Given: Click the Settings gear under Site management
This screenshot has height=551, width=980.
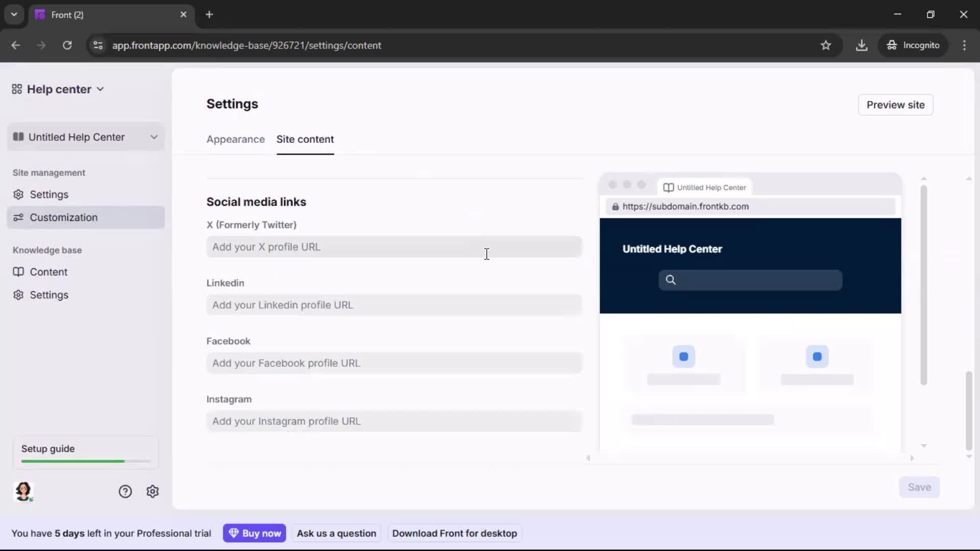Looking at the screenshot, I should 49,194.
